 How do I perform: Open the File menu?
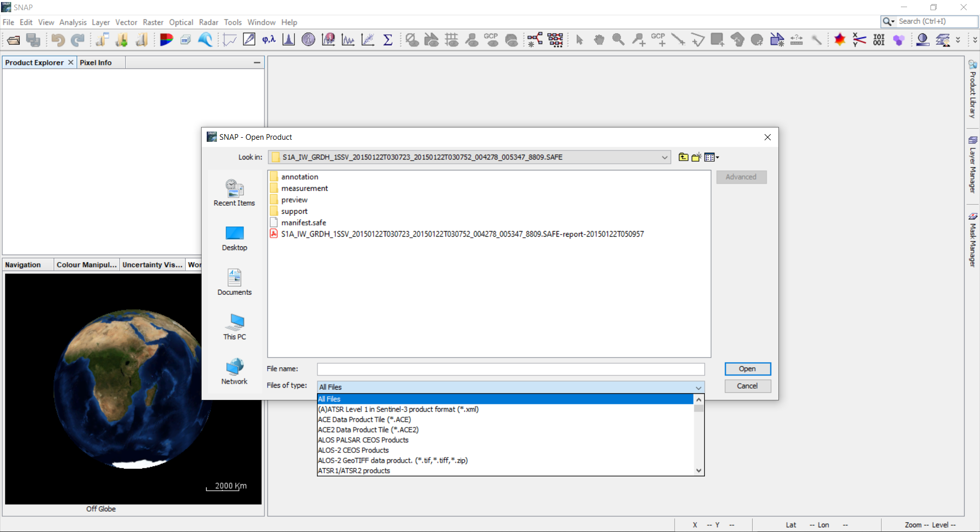8,22
